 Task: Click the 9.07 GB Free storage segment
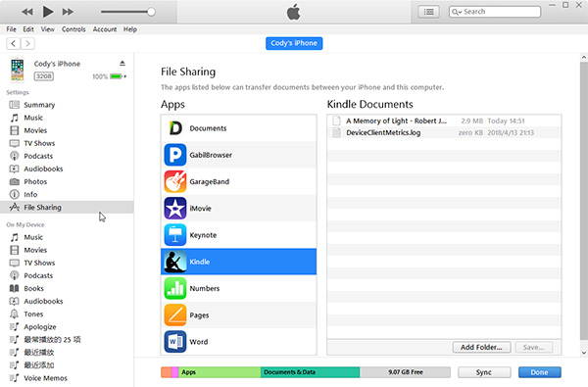pos(405,372)
